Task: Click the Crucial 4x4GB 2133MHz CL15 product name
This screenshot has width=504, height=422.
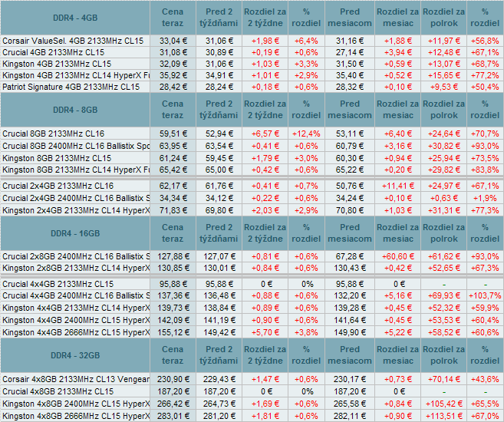Action: click(x=58, y=284)
